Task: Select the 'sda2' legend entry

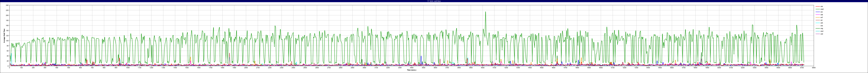Action: [x=822, y=9]
